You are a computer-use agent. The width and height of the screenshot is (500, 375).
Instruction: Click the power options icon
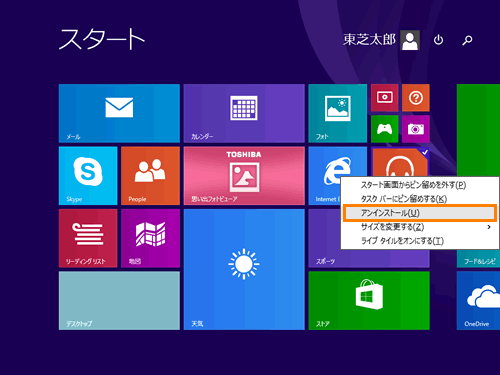(438, 40)
